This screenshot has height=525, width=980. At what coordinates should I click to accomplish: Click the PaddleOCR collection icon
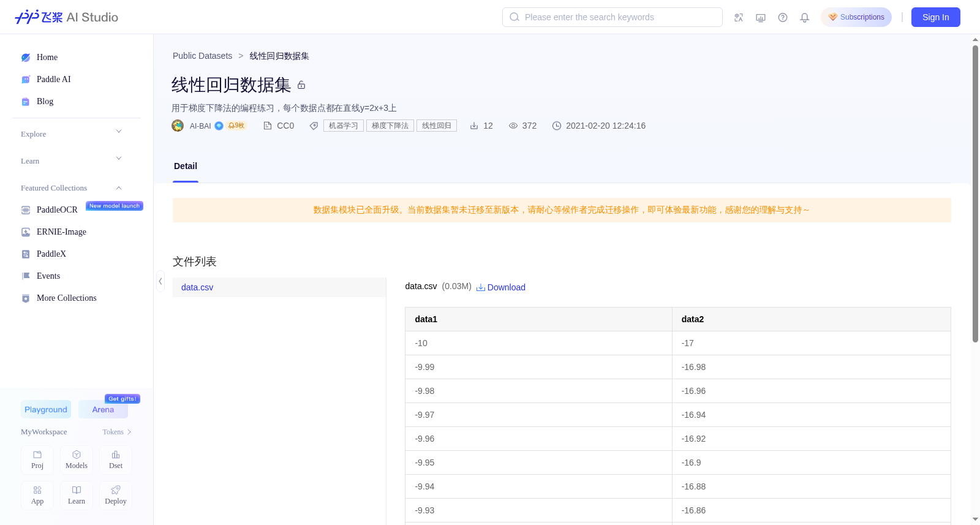26,210
